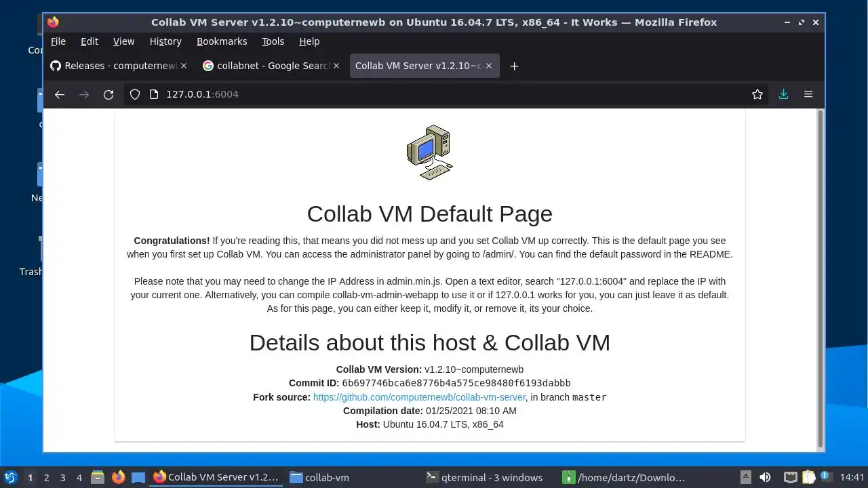Open the collab-vm-server GitHub fork link
Viewport: 868px width, 488px height.
[x=419, y=397]
